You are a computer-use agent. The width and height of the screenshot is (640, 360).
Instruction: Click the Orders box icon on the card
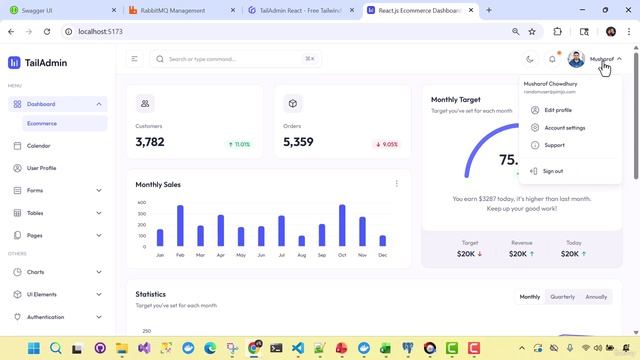click(293, 104)
